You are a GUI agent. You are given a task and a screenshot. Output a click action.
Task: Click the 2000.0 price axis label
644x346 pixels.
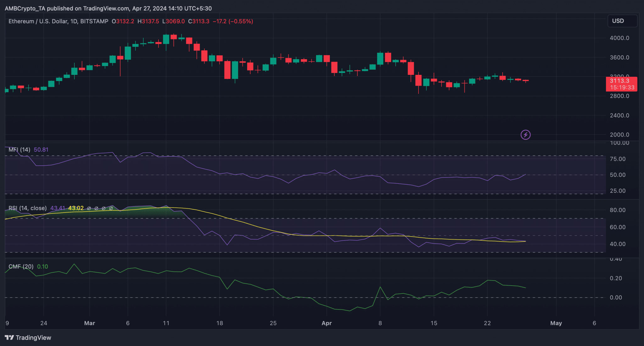point(619,135)
